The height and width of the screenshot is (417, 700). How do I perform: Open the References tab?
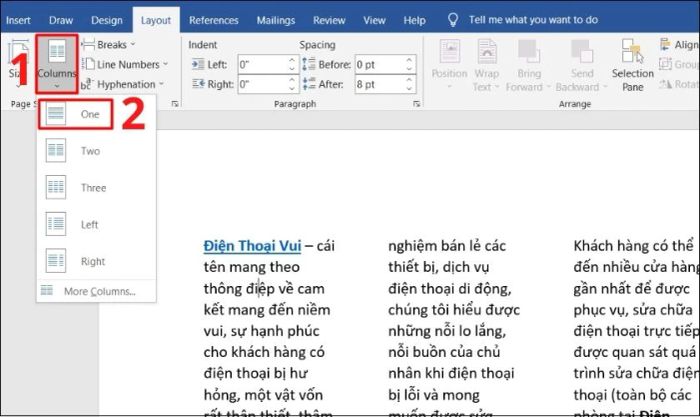tap(213, 20)
